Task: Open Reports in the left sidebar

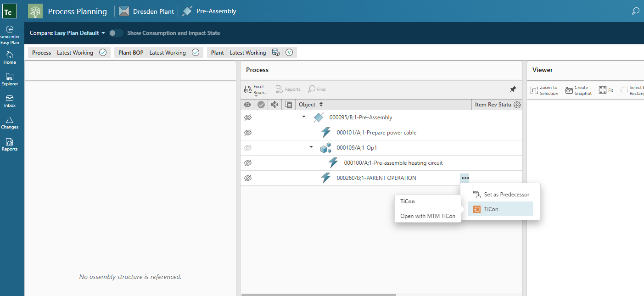Action: tap(10, 145)
